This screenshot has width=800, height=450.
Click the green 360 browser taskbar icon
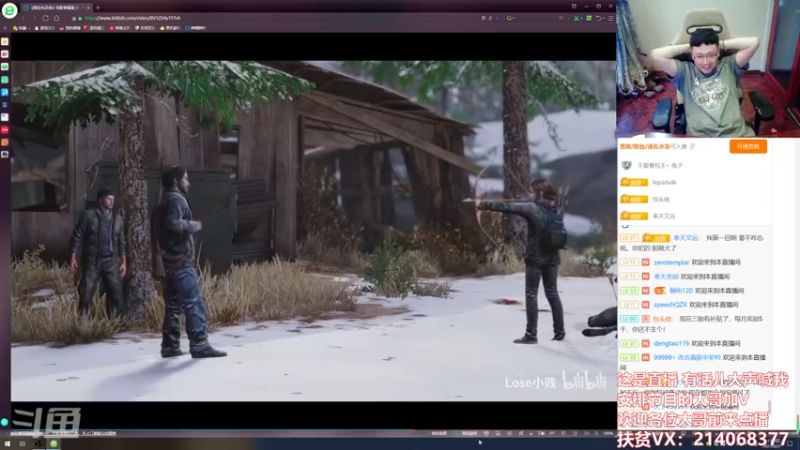click(x=54, y=444)
